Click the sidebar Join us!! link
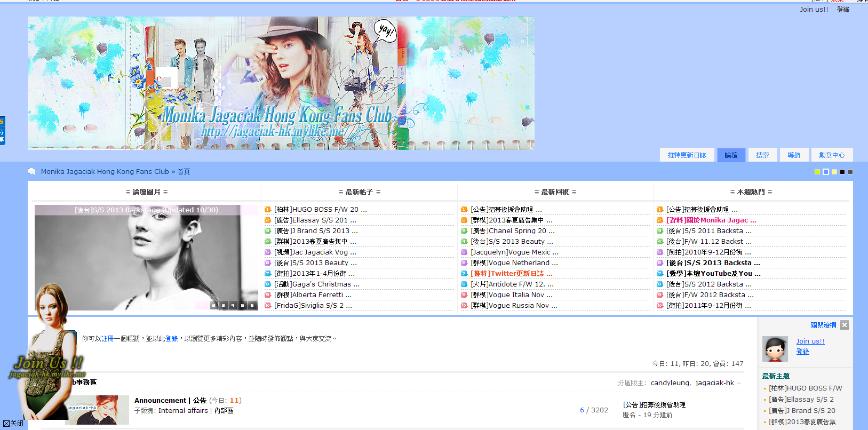 click(x=810, y=341)
